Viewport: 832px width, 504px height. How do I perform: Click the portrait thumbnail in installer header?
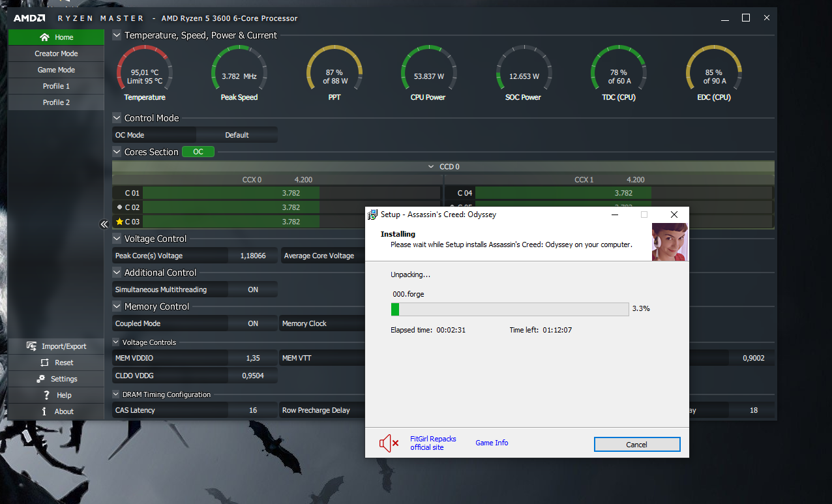pyautogui.click(x=670, y=241)
